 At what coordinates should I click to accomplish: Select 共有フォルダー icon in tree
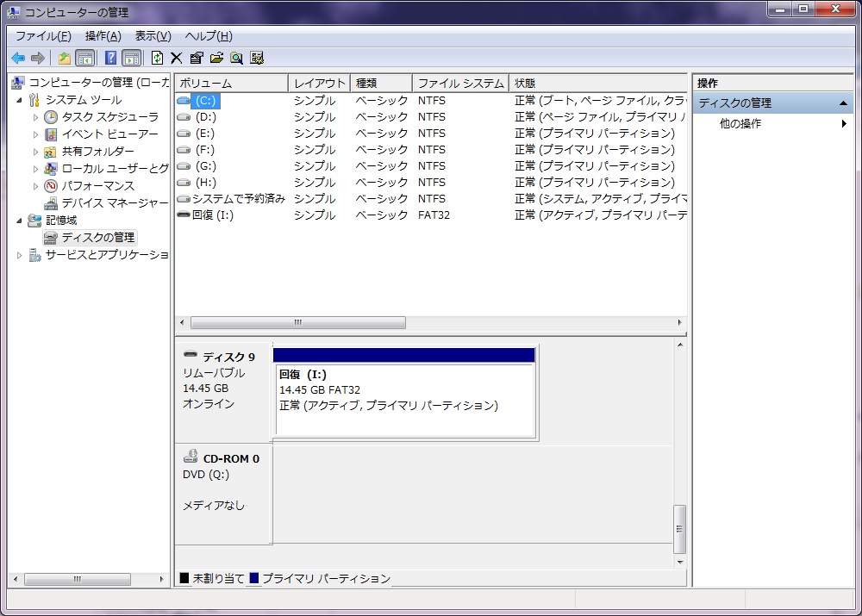51,152
